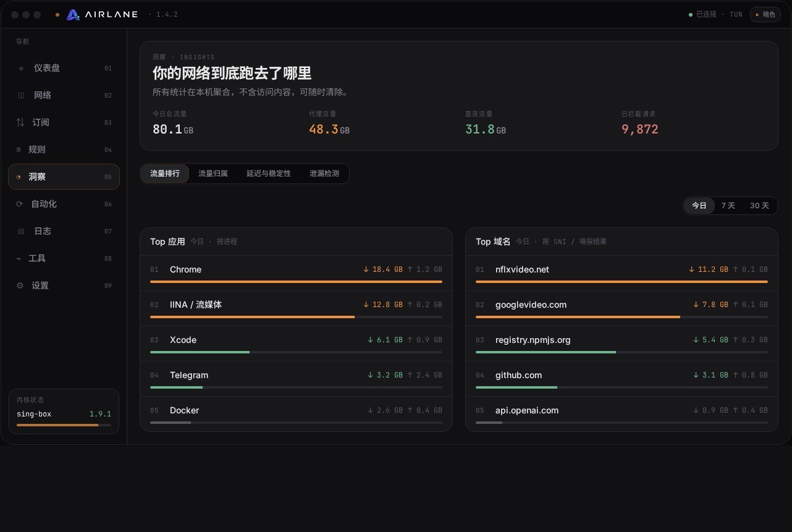
Task: Click the 设置 gear icon
Action: point(20,285)
